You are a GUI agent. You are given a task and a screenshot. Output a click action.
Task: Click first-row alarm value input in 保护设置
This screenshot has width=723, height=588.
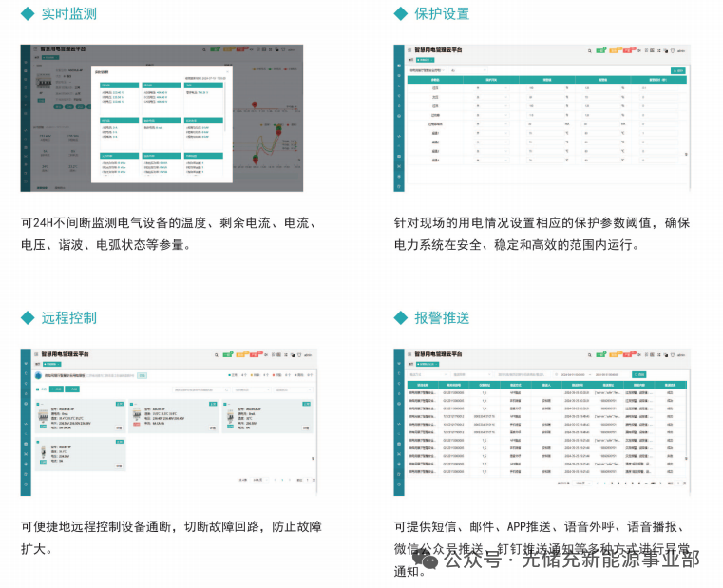click(x=541, y=88)
